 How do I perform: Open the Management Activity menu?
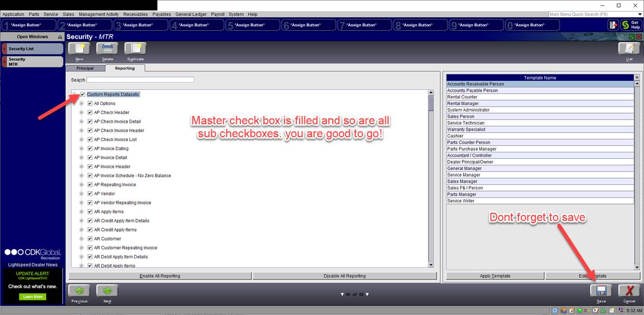tap(99, 15)
